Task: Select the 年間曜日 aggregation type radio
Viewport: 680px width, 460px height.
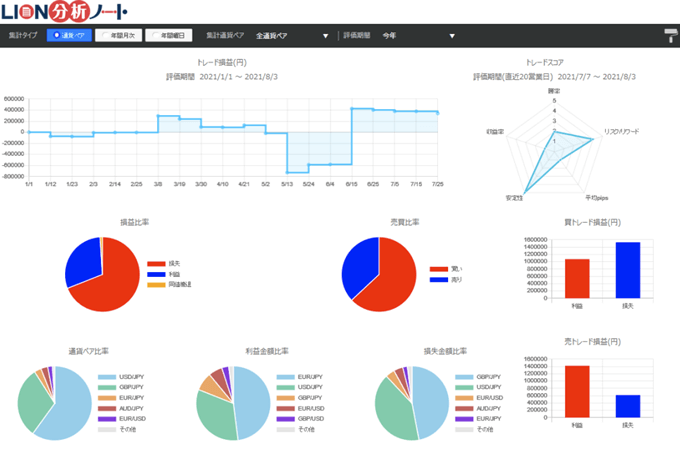Action: pos(169,36)
